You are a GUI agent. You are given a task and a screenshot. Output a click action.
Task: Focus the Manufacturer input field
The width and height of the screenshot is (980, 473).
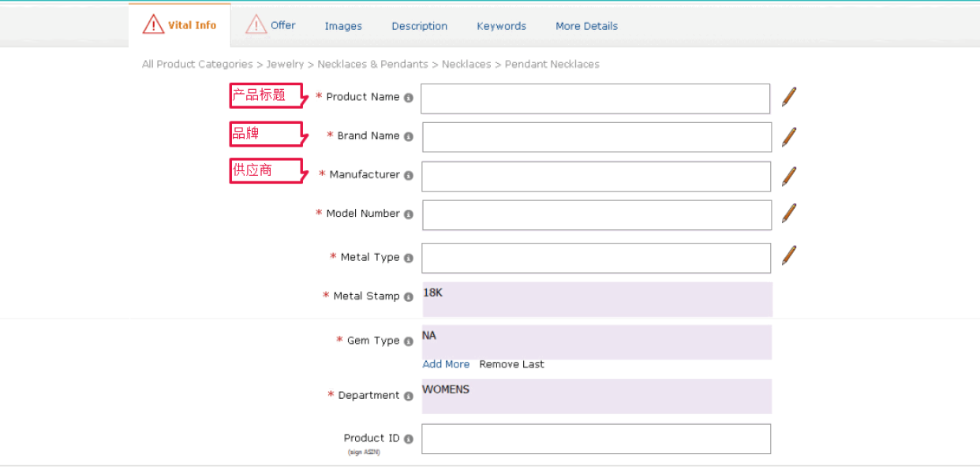click(597, 177)
